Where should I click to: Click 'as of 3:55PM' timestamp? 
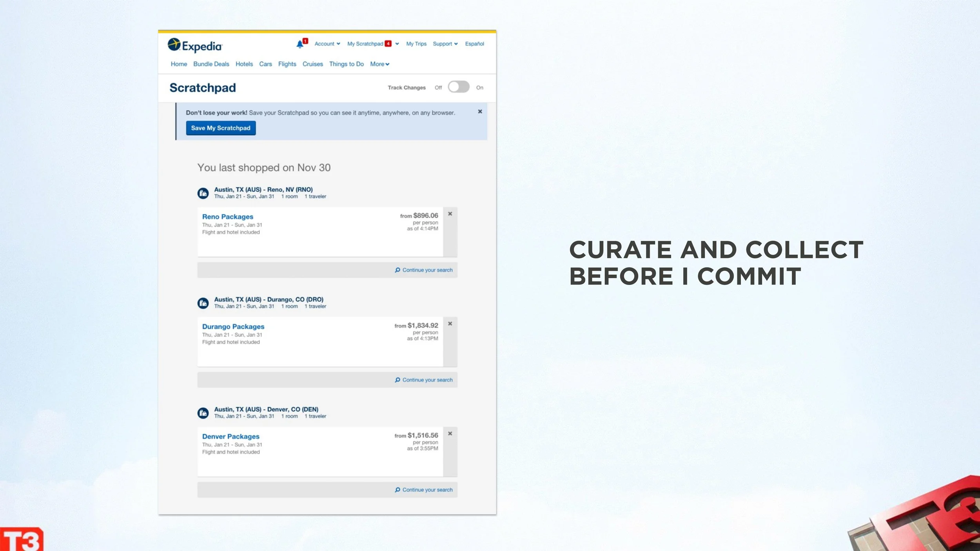coord(423,448)
